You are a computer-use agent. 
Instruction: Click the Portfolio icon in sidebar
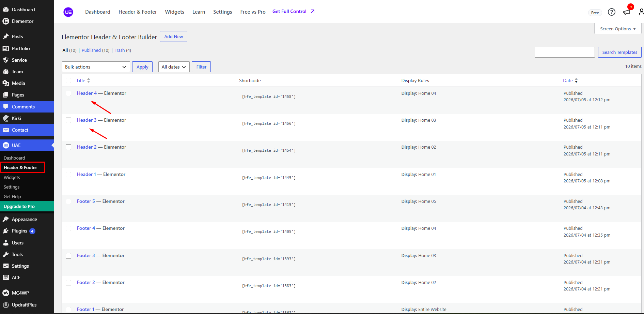coord(6,48)
